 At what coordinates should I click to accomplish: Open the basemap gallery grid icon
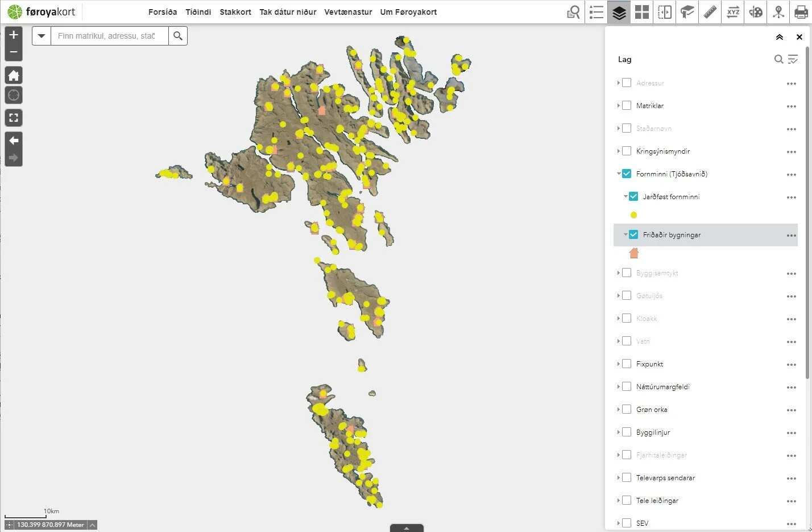tap(642, 12)
